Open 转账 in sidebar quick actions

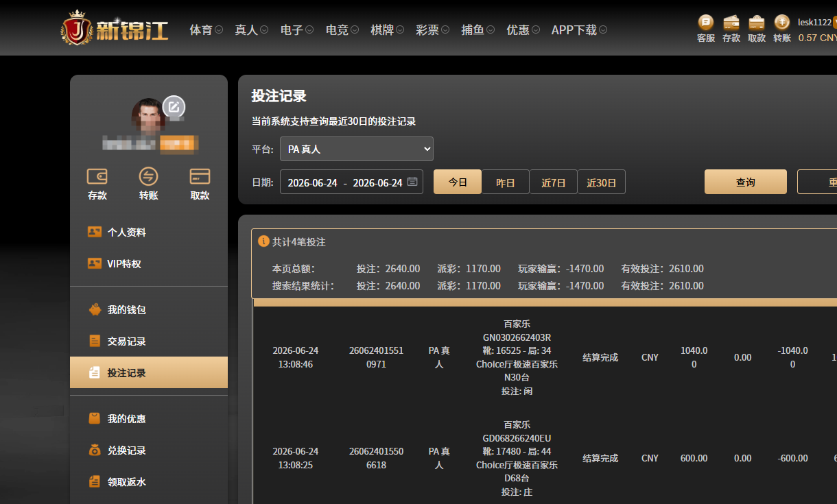click(x=148, y=184)
